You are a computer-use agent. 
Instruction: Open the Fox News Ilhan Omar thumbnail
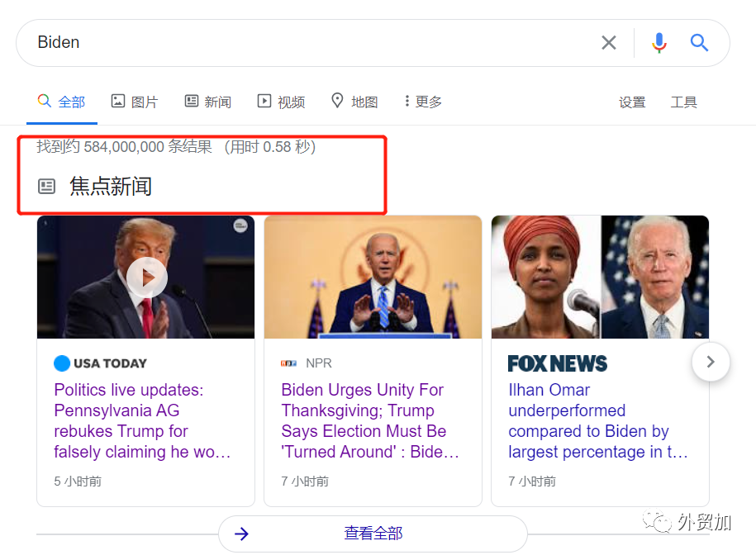(600, 277)
